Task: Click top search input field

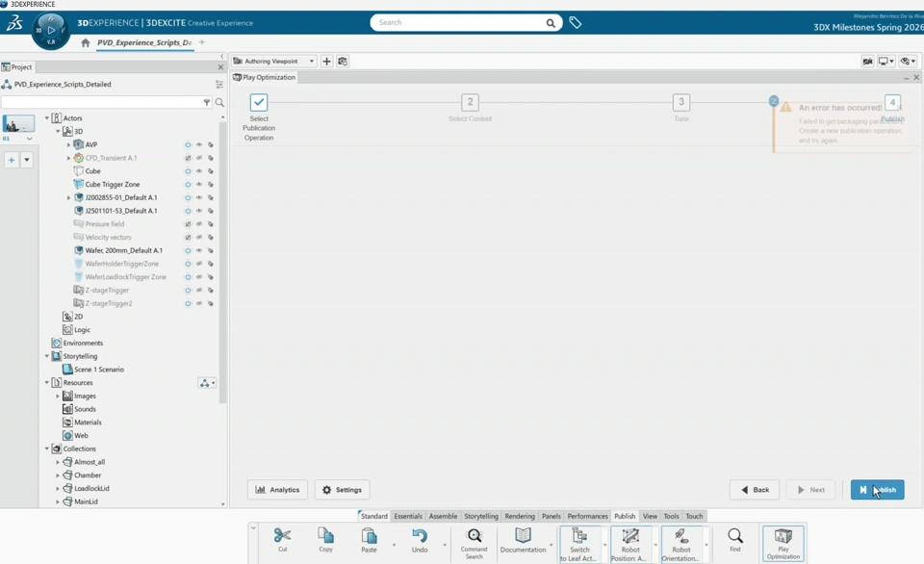Action: (x=460, y=22)
